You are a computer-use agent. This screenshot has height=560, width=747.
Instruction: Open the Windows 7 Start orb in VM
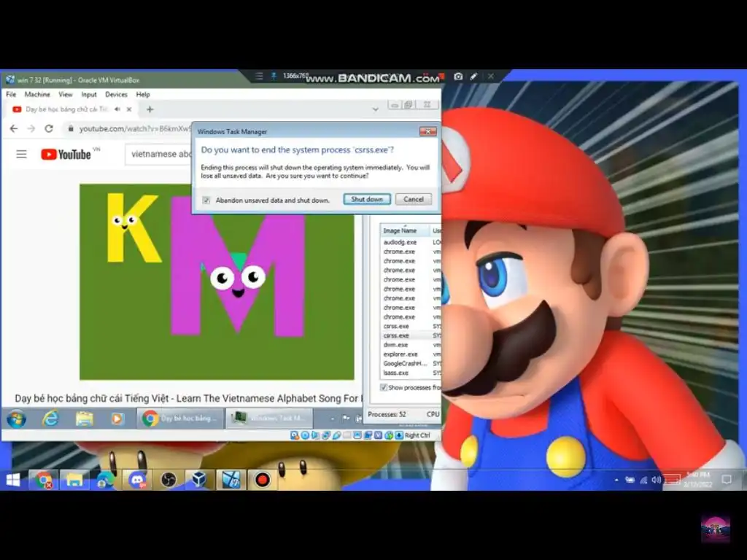17,419
